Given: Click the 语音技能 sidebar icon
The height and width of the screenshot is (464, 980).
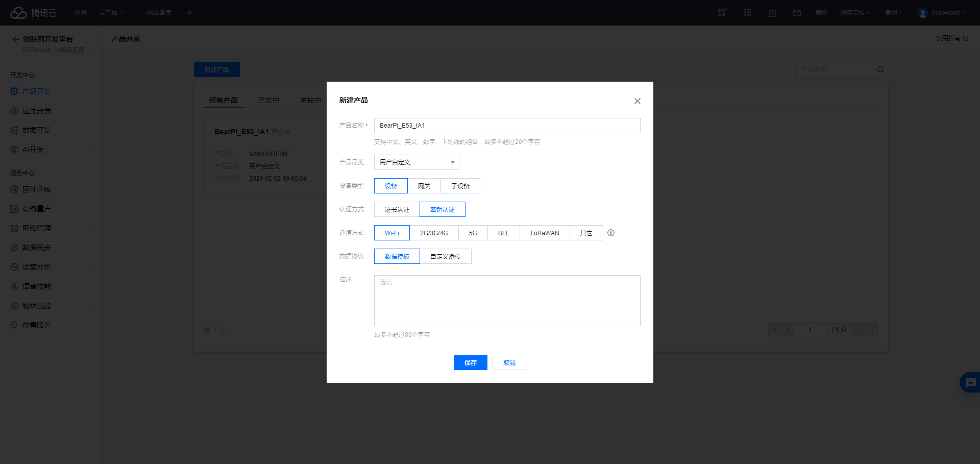Looking at the screenshot, I should point(14,286).
